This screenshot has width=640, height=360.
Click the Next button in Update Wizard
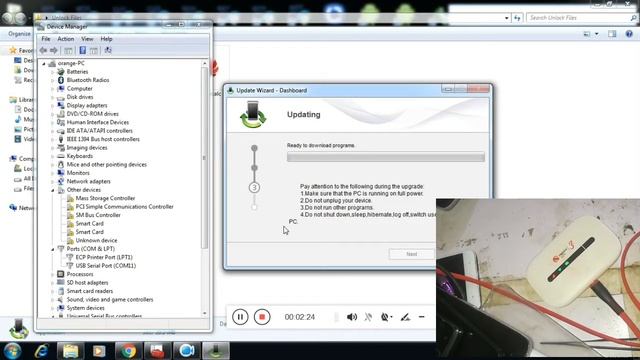pos(411,254)
